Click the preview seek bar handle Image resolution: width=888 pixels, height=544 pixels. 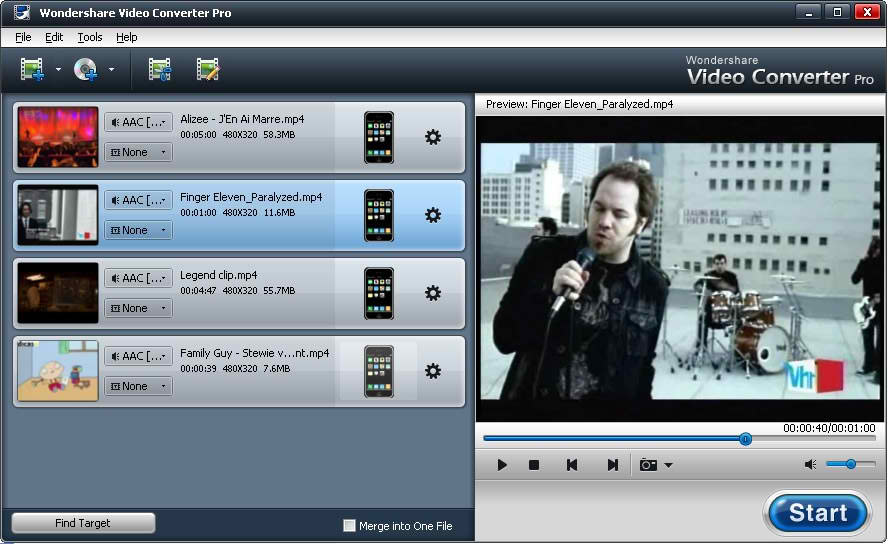pyautogui.click(x=746, y=439)
